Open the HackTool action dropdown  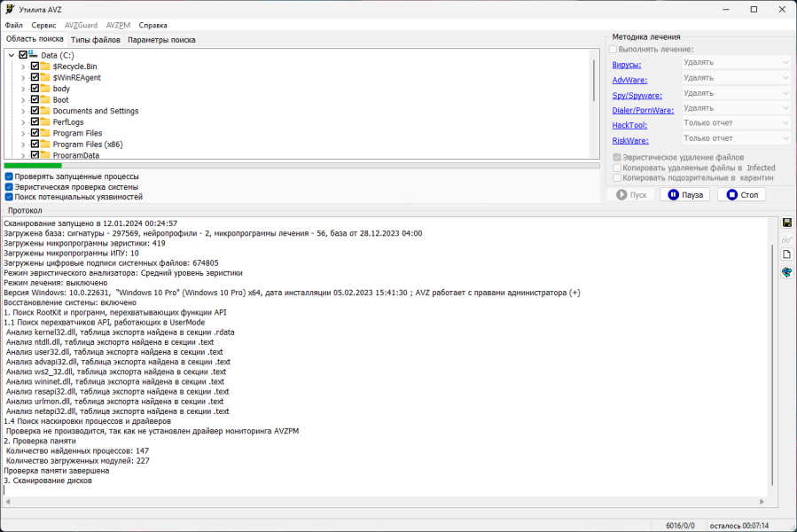point(736,123)
